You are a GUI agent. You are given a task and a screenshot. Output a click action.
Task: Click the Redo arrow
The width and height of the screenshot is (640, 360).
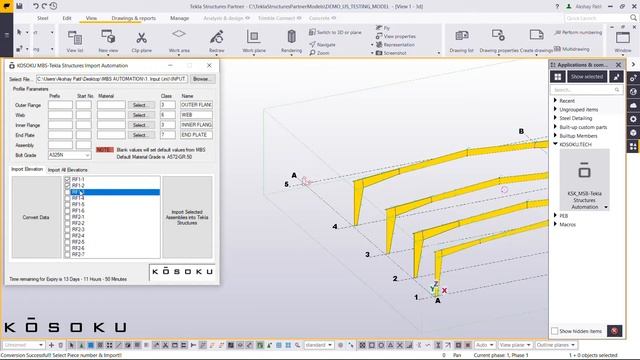[44, 6]
